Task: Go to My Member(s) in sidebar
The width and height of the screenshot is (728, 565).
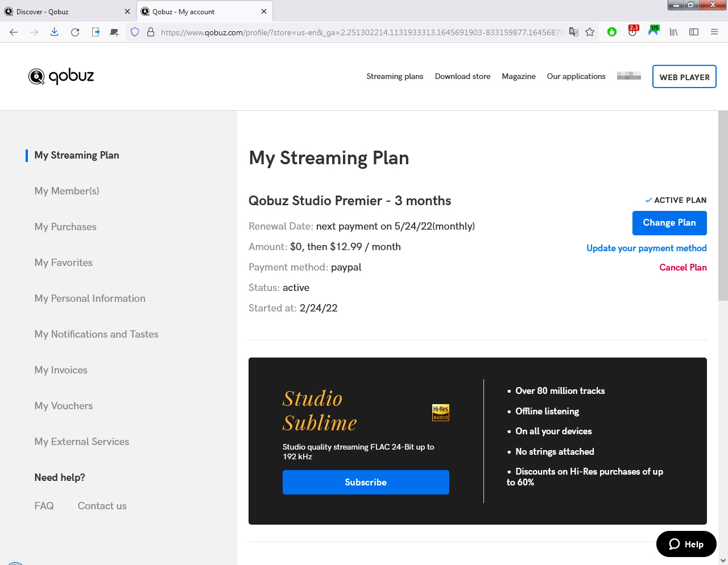Action: click(x=67, y=191)
